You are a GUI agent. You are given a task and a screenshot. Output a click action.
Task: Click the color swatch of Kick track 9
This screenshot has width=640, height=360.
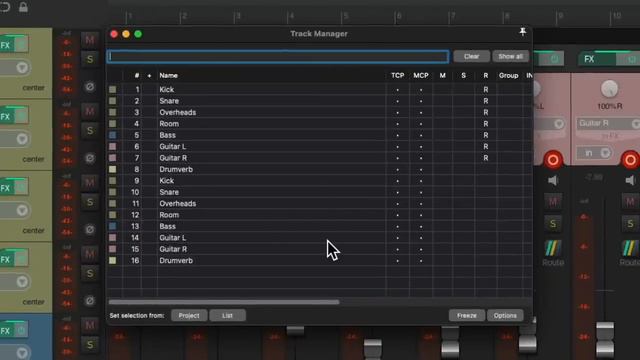pyautogui.click(x=113, y=181)
